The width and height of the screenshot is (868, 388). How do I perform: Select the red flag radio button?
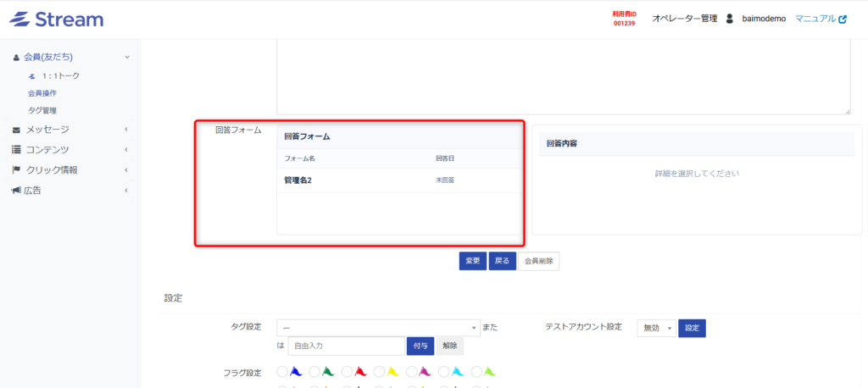pyautogui.click(x=347, y=371)
